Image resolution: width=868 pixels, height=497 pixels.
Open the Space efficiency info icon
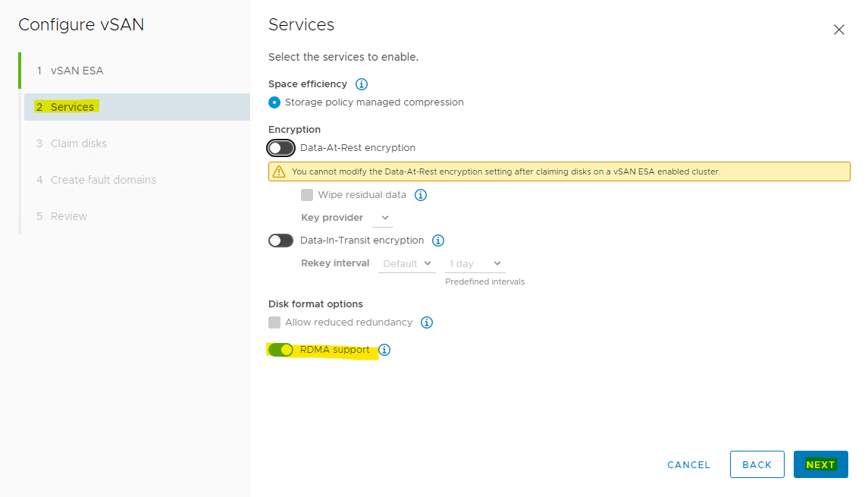click(362, 84)
